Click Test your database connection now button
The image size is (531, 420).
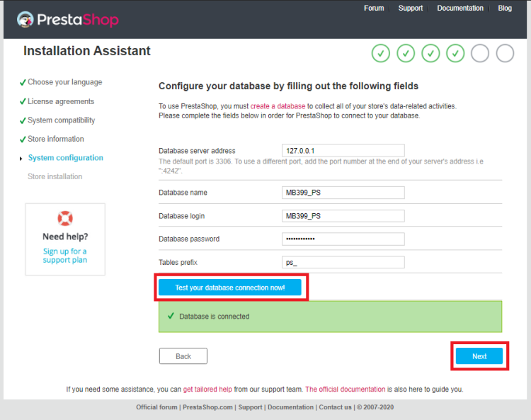pyautogui.click(x=230, y=288)
